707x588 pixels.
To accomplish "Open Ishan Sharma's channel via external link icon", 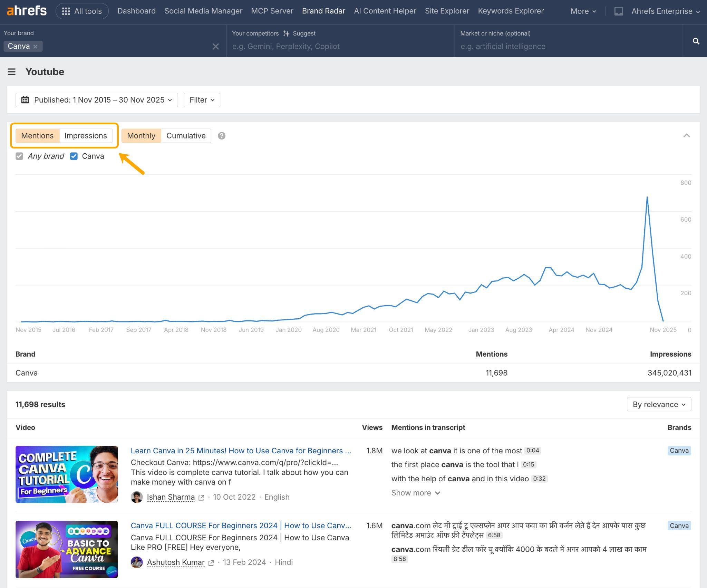I will coord(201,498).
